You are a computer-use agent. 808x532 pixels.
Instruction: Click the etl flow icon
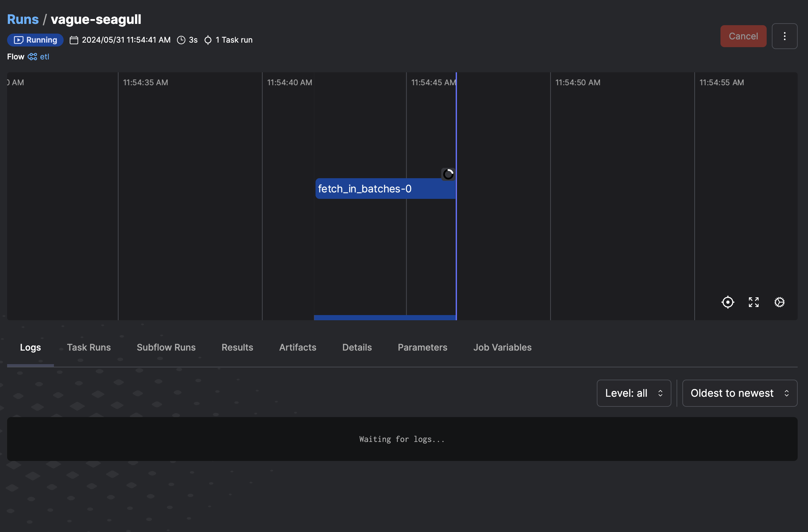(x=32, y=57)
